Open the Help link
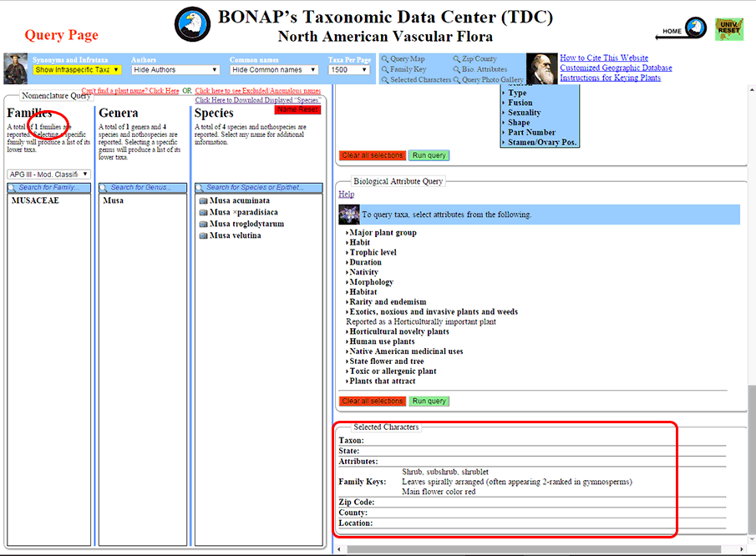756x556 pixels. coord(346,195)
